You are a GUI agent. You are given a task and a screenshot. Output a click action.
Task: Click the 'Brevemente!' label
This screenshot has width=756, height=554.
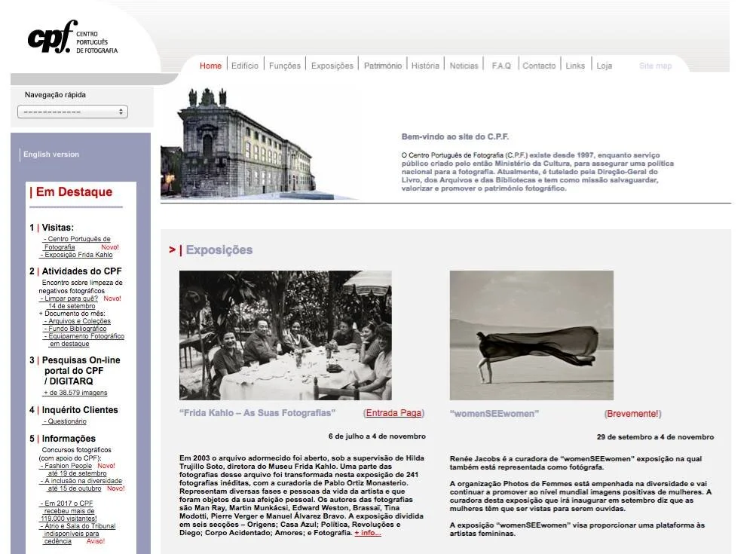point(632,414)
